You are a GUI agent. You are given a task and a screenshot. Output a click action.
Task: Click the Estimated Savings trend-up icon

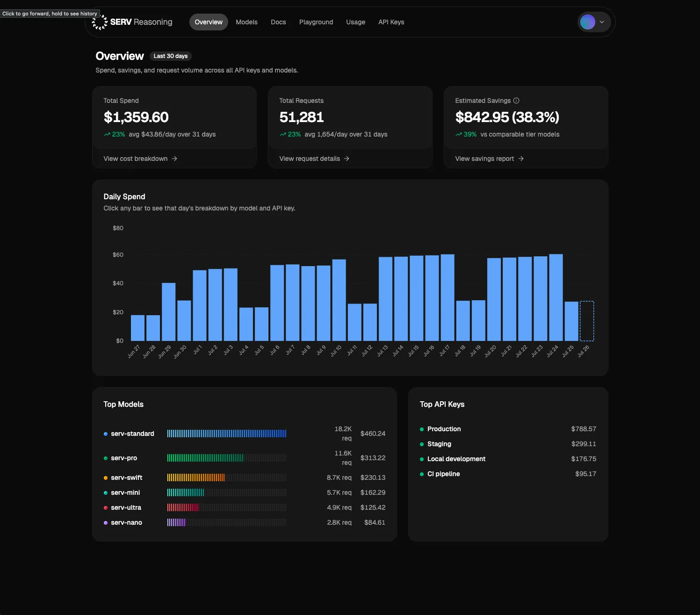(x=459, y=134)
